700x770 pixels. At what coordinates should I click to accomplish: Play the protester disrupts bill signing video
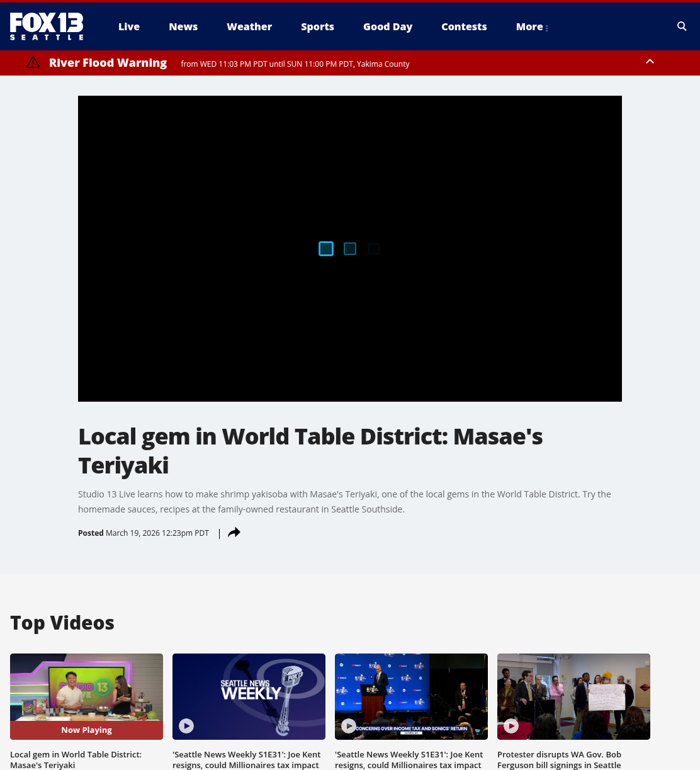coord(511,726)
